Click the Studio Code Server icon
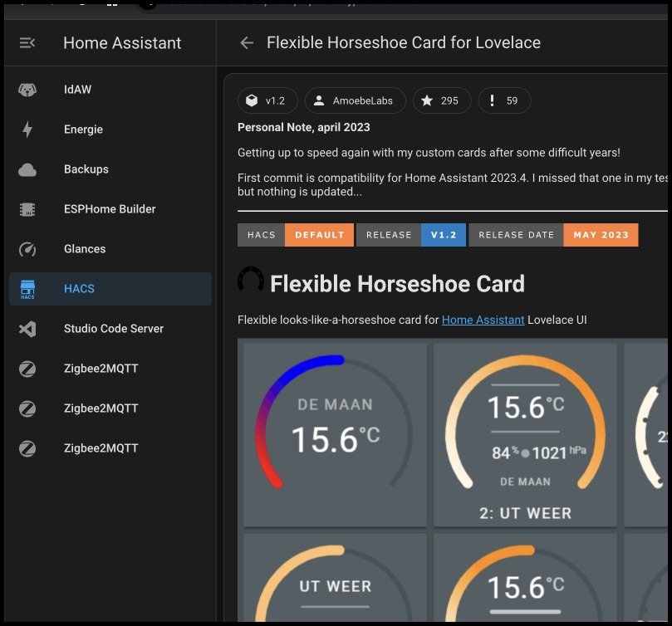Image resolution: width=672 pixels, height=626 pixels. [x=27, y=329]
